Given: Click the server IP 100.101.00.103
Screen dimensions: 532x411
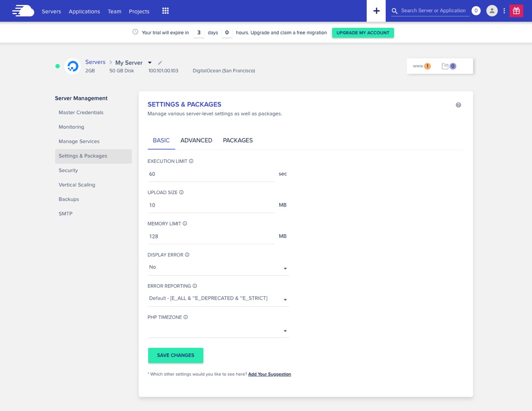Looking at the screenshot, I should 163,71.
